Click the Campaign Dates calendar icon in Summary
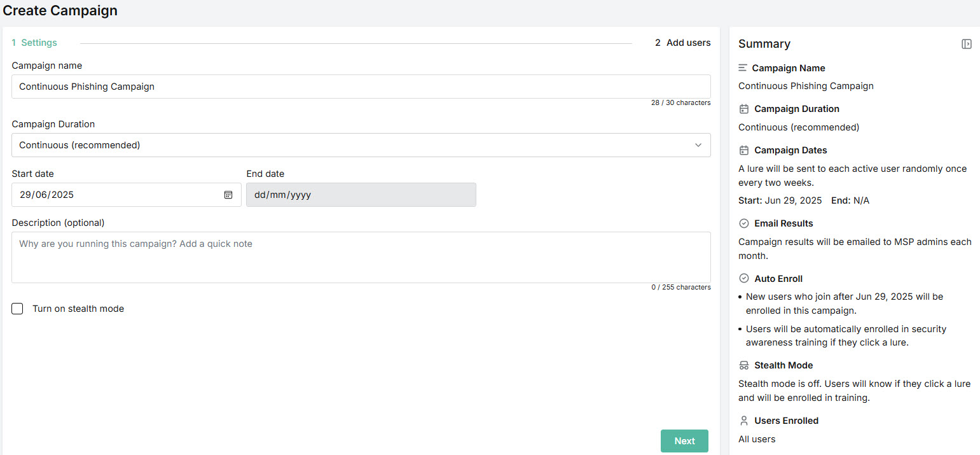Viewport: 980px width, 455px height. [743, 150]
